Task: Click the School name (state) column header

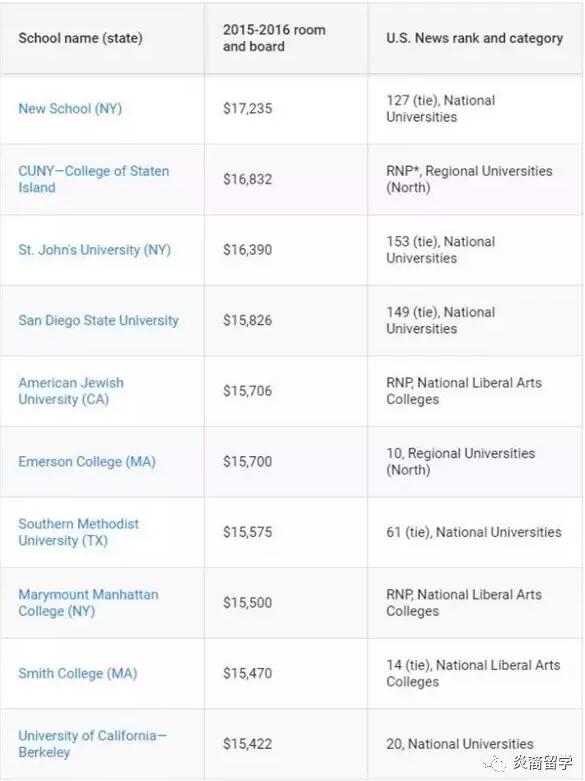Action: pyautogui.click(x=80, y=38)
